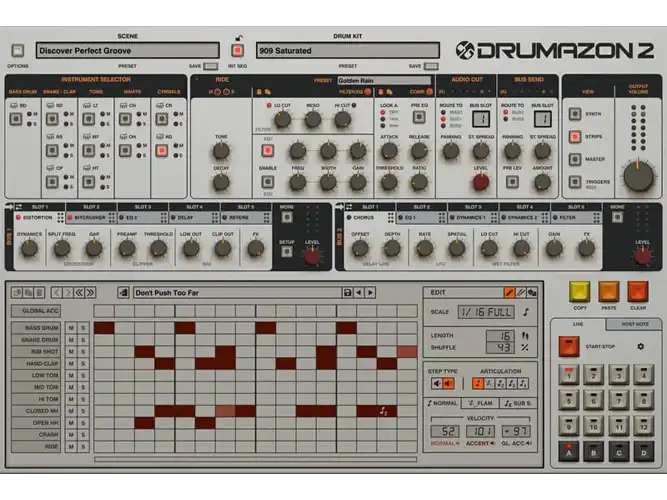
Task: Click the yellow COPY button
Action: click(x=580, y=292)
